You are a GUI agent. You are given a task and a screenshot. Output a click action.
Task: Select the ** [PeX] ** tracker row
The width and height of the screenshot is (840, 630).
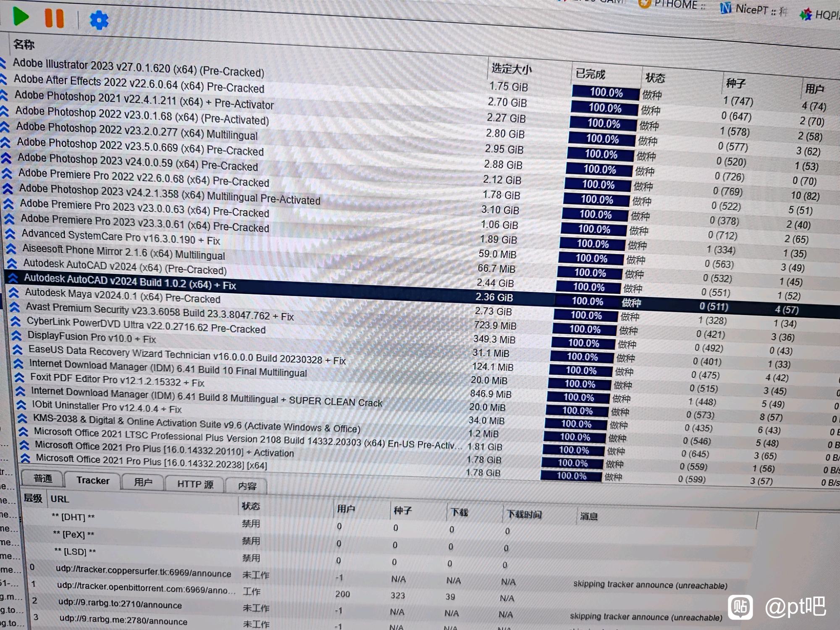73,534
